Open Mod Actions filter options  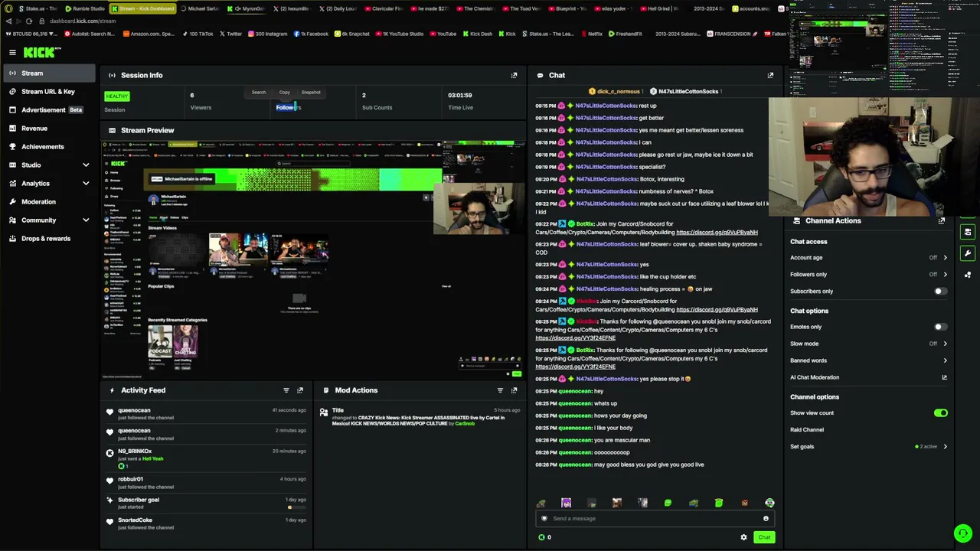(x=500, y=390)
